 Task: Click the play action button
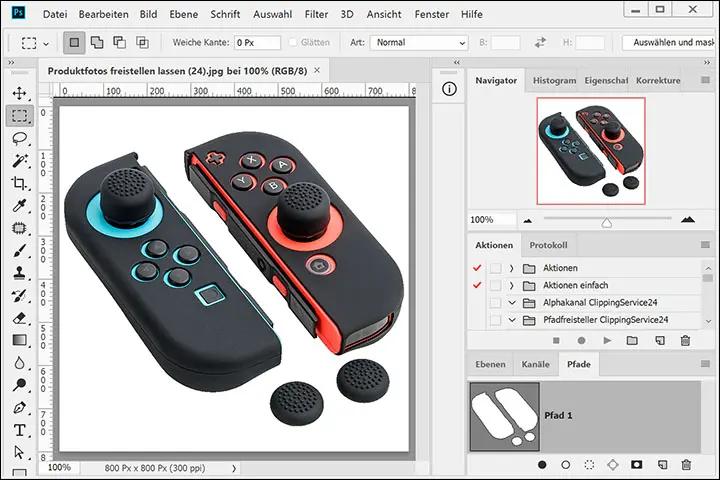pyautogui.click(x=607, y=341)
